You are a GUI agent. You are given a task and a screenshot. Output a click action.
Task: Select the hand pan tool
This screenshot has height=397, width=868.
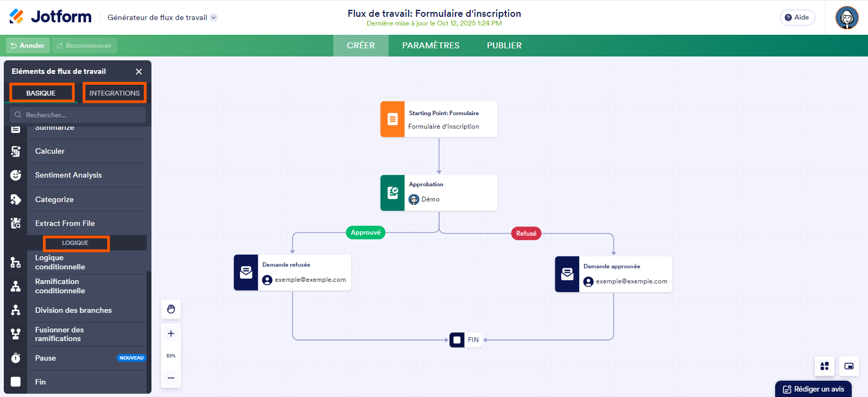171,309
